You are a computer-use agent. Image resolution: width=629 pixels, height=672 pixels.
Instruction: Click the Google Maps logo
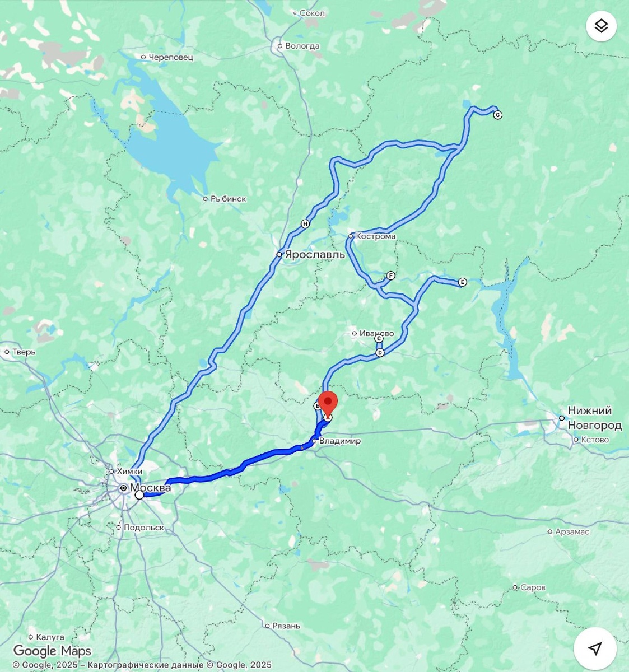(52, 651)
